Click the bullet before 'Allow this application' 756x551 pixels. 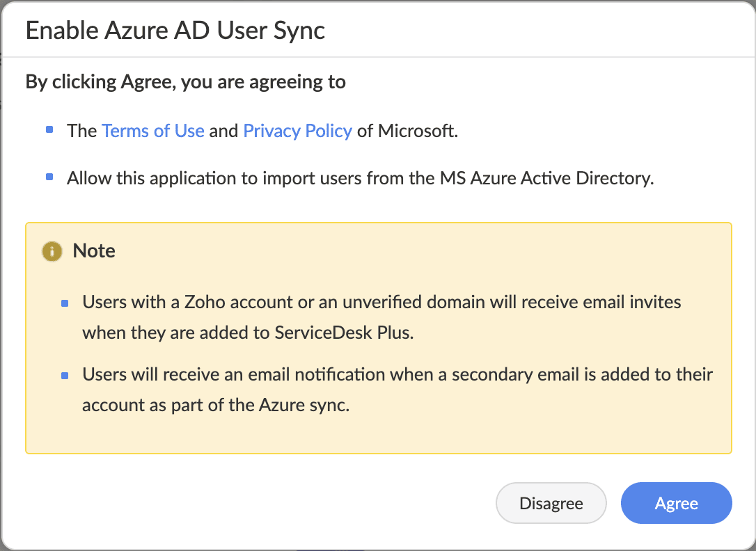(49, 177)
